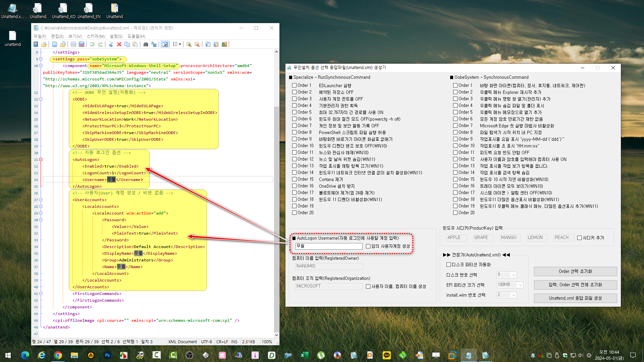Click the Unattend.xml 응답 파일 생성 button
644x362 pixels.
coord(575,298)
